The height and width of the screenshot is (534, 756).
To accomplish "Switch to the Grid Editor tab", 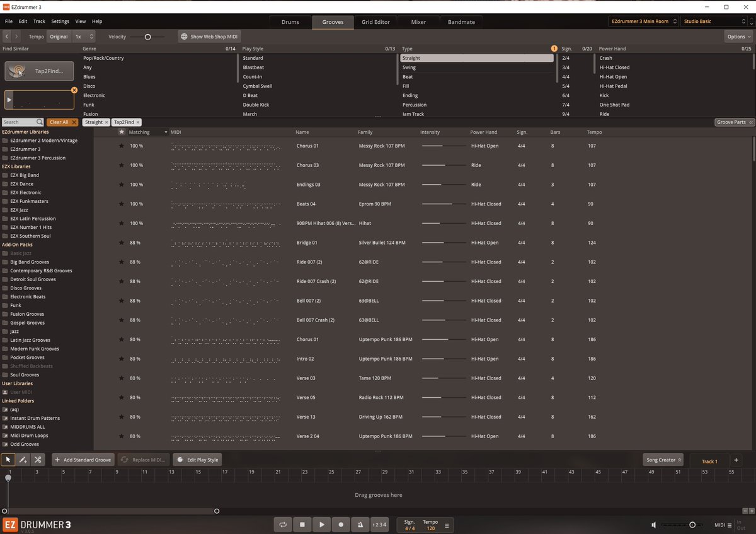I will pyautogui.click(x=375, y=21).
